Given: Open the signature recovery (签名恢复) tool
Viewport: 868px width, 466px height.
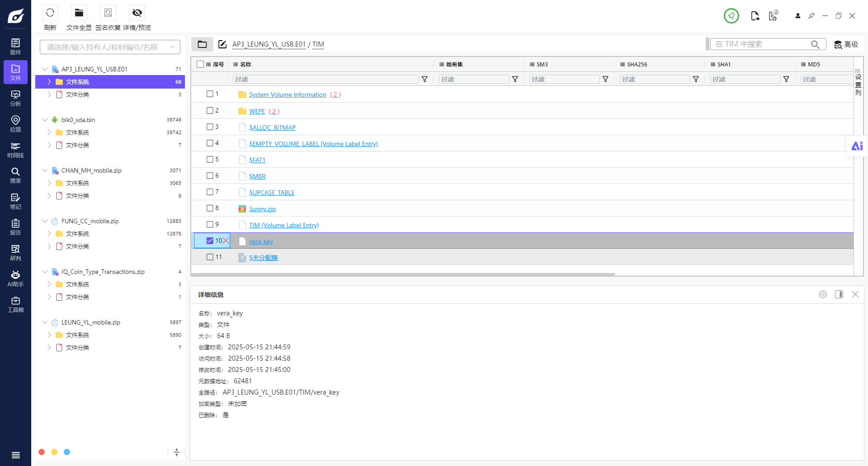Looking at the screenshot, I should coord(108,13).
